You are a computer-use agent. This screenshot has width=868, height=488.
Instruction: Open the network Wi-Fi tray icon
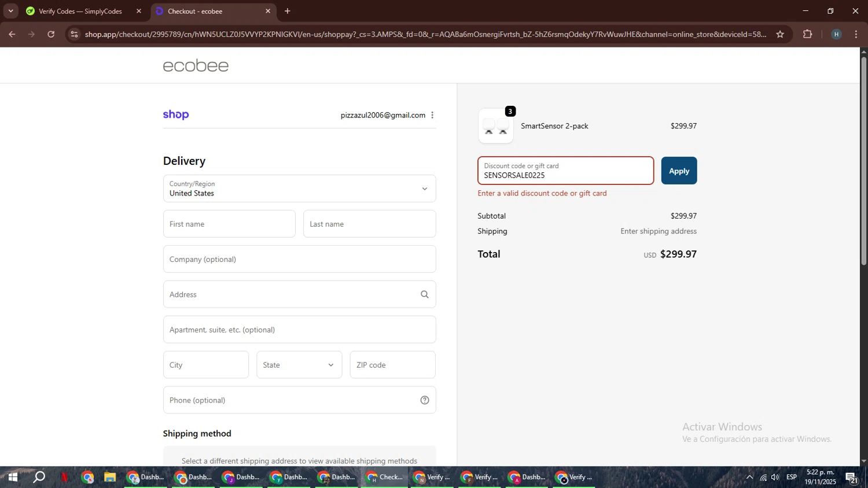coord(763,478)
